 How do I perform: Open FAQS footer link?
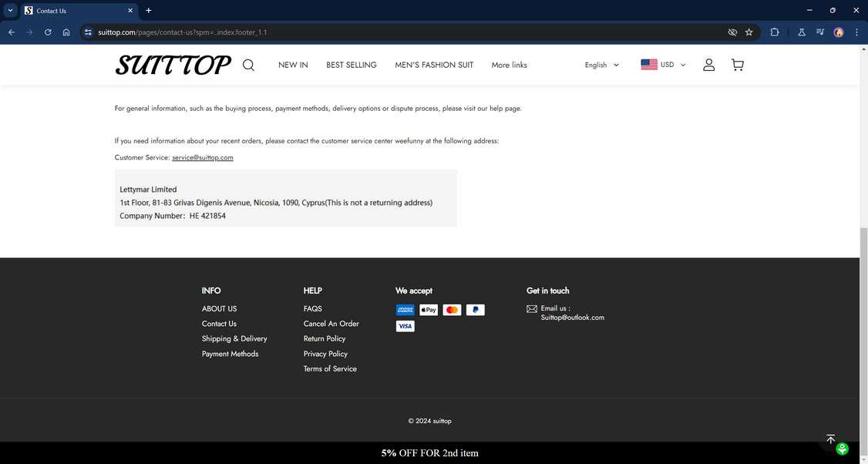click(x=313, y=308)
